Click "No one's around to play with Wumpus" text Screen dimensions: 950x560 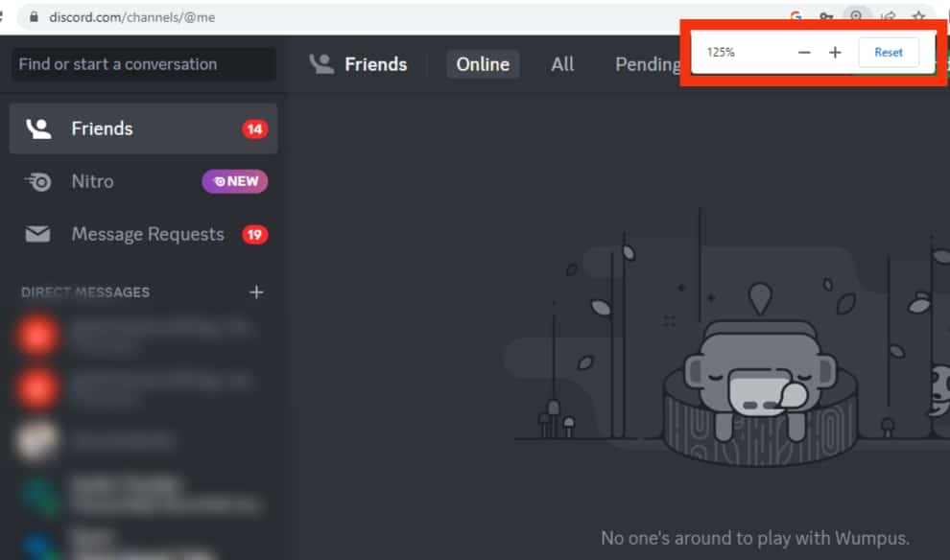tap(755, 538)
